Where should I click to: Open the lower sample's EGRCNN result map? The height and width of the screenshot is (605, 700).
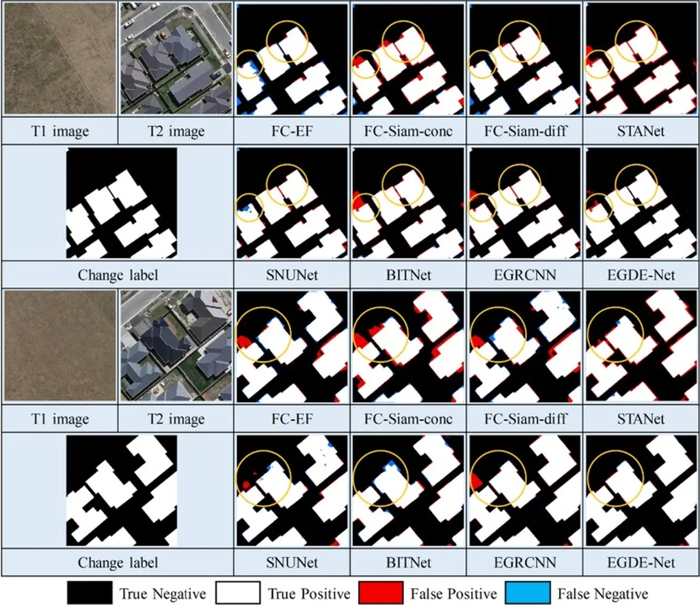pyautogui.click(x=524, y=491)
